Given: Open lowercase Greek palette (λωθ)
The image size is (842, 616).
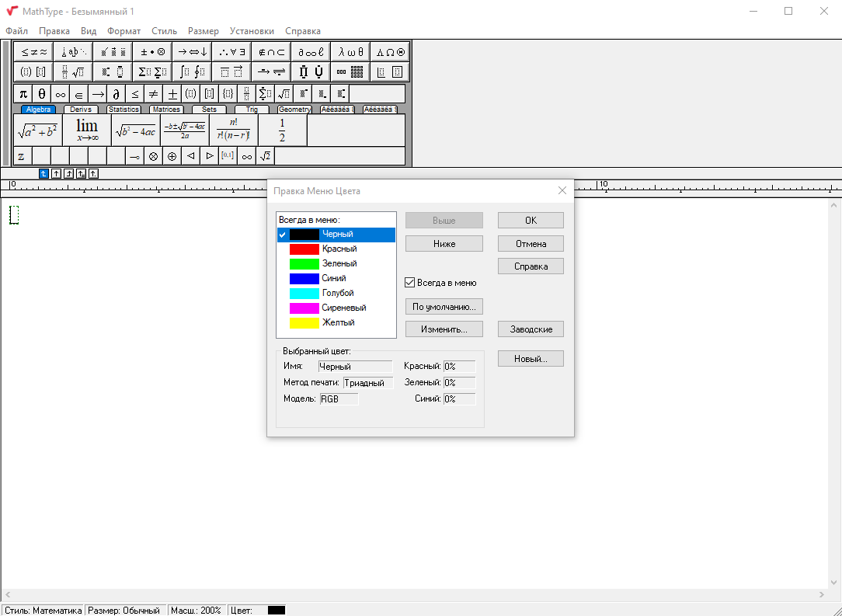Looking at the screenshot, I should tap(350, 52).
